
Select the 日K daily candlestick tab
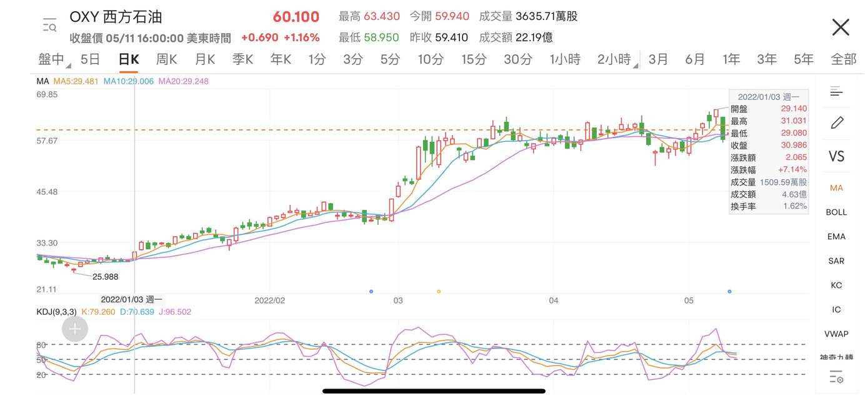pos(129,59)
